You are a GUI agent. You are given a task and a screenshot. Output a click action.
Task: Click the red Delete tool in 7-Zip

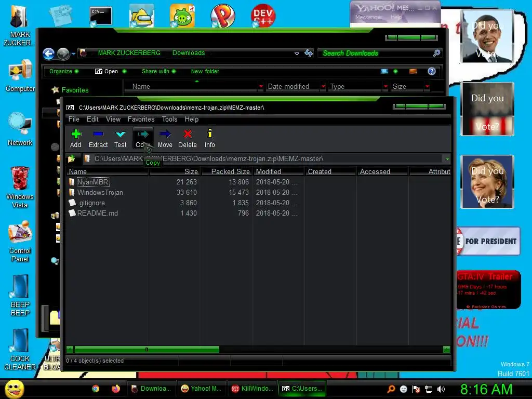coord(188,138)
